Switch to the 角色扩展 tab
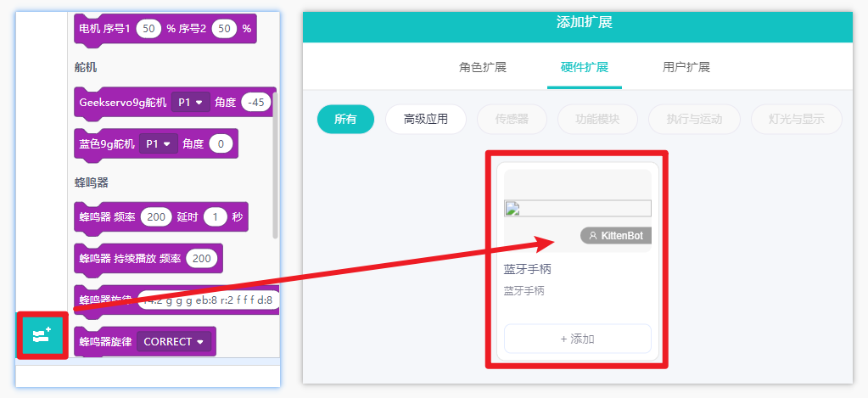The image size is (868, 398). pos(483,68)
